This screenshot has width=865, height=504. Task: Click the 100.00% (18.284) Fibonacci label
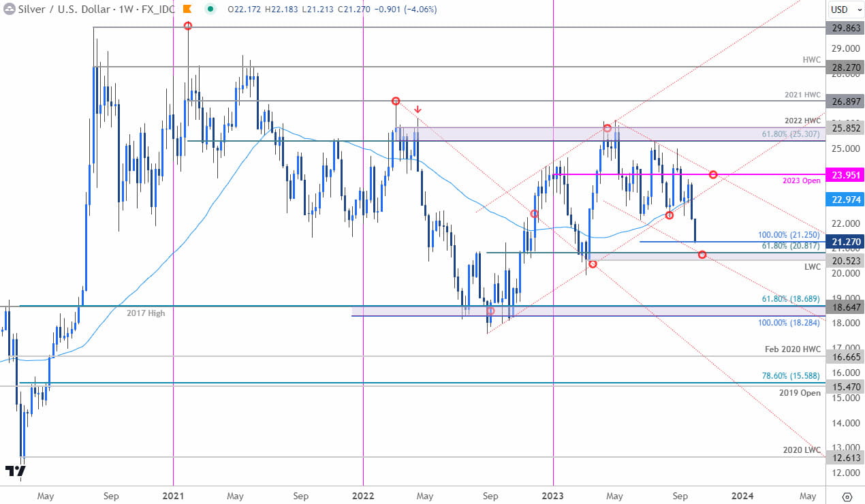[x=790, y=322]
